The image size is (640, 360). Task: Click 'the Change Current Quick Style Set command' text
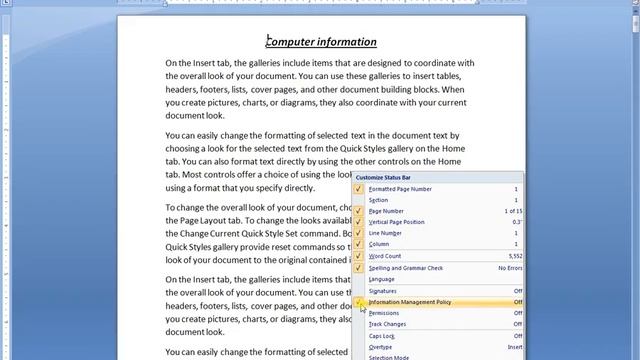252,234
